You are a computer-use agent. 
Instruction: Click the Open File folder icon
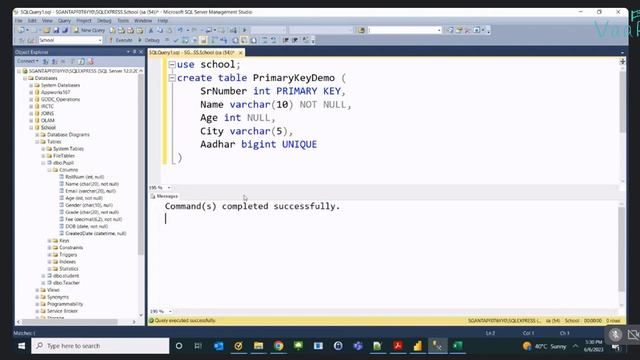47,30
